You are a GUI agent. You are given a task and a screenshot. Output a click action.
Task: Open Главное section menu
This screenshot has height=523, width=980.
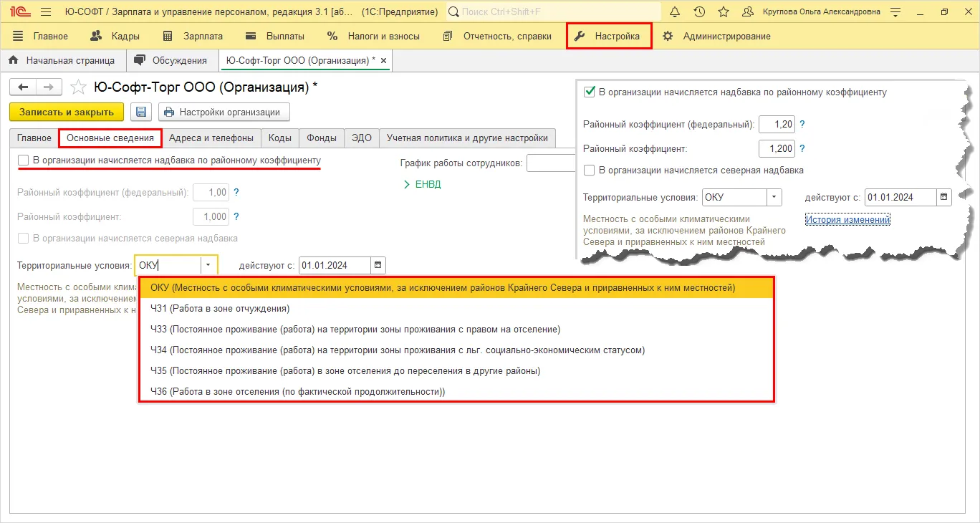pyautogui.click(x=41, y=36)
